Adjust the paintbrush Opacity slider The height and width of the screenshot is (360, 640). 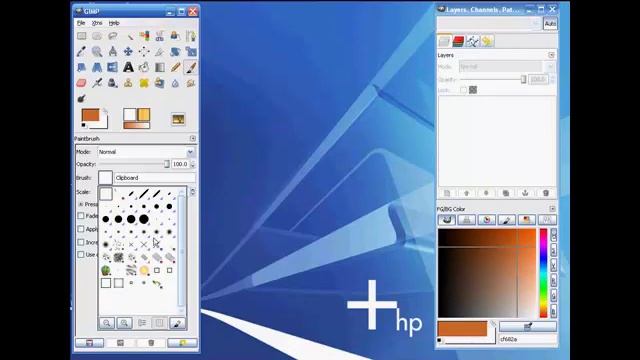pyautogui.click(x=134, y=164)
